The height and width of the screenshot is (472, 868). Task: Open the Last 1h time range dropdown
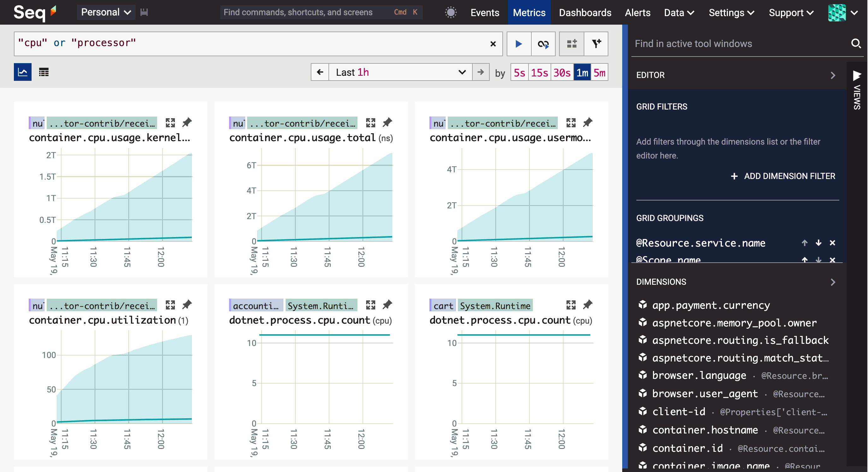click(400, 72)
